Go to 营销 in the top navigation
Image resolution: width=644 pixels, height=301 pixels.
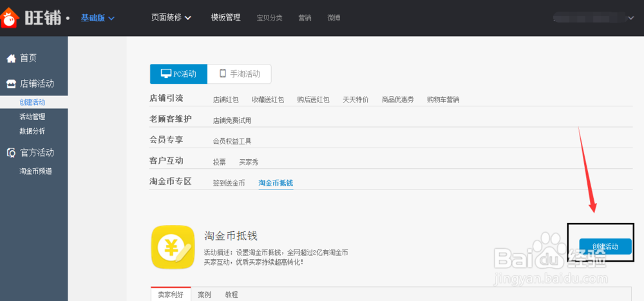pyautogui.click(x=305, y=18)
